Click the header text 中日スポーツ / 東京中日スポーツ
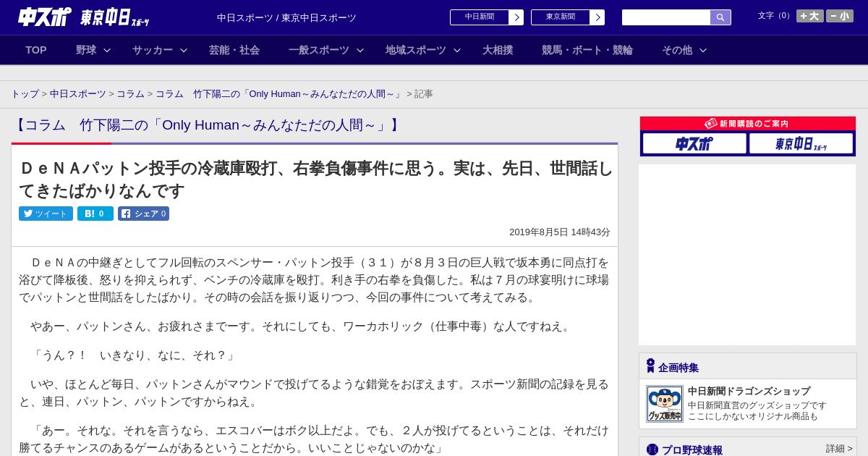Image resolution: width=868 pixels, height=456 pixels. coord(286,17)
